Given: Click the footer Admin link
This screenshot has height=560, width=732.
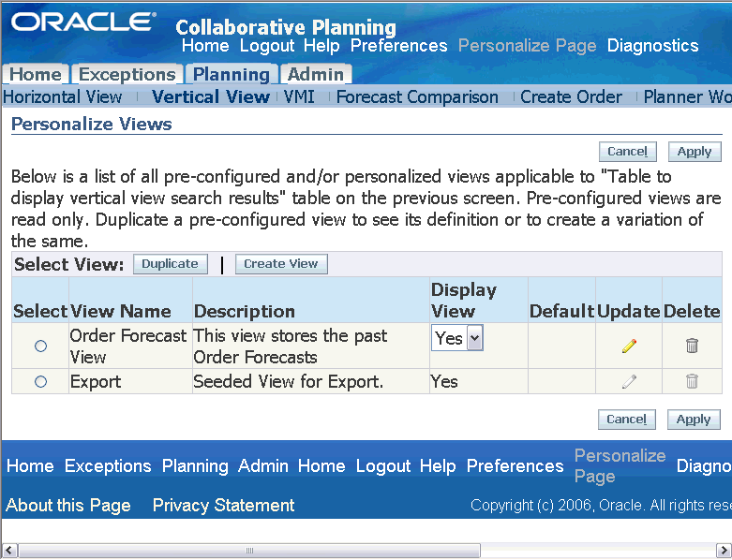Looking at the screenshot, I should point(263,465).
